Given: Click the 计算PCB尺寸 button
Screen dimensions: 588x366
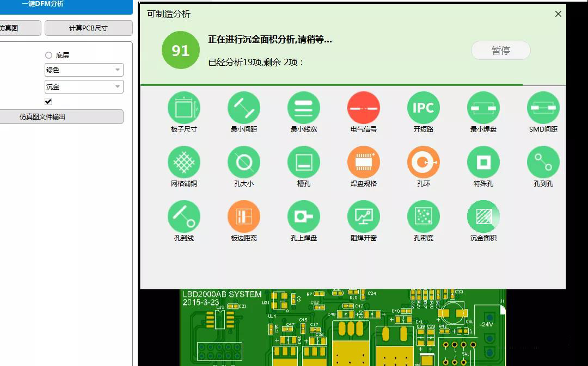Looking at the screenshot, I should click(x=88, y=27).
